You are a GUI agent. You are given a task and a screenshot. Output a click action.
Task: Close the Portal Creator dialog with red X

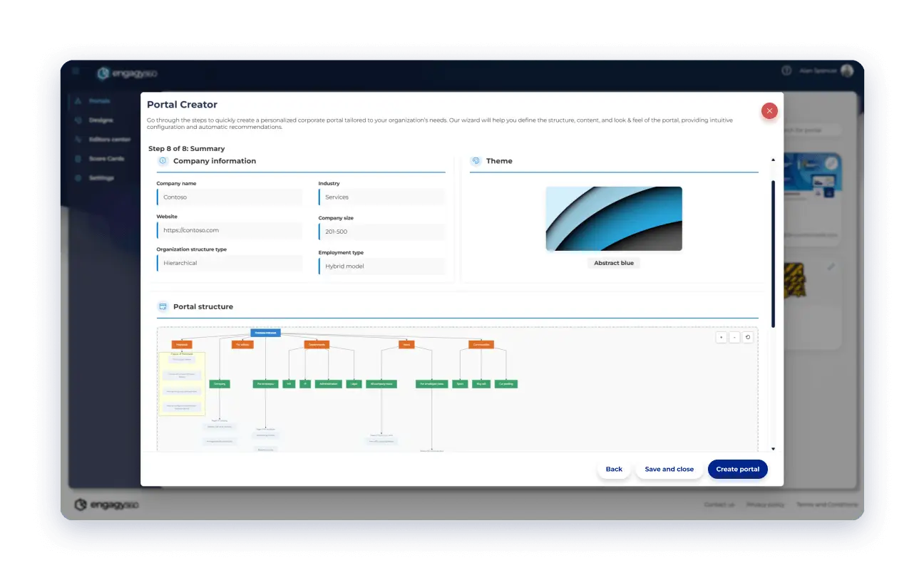coord(769,111)
